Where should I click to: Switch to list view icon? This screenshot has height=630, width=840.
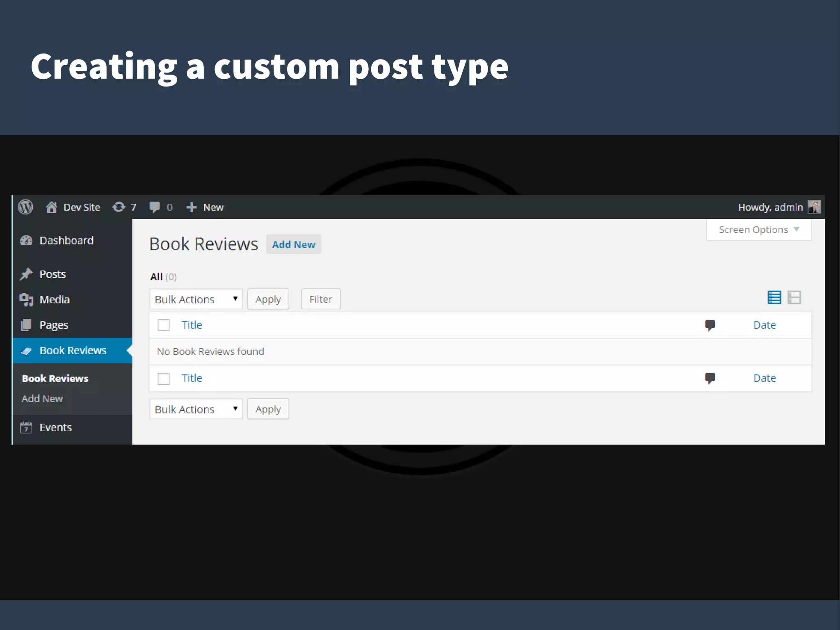774,298
